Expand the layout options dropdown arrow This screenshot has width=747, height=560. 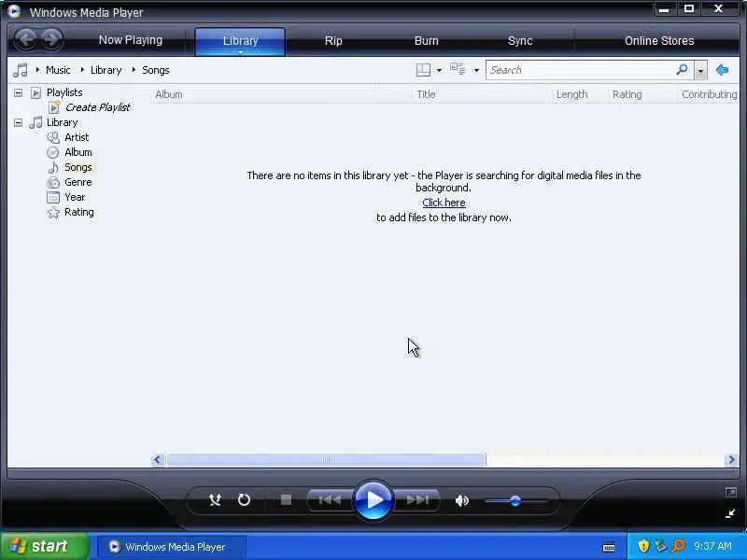[x=439, y=71]
